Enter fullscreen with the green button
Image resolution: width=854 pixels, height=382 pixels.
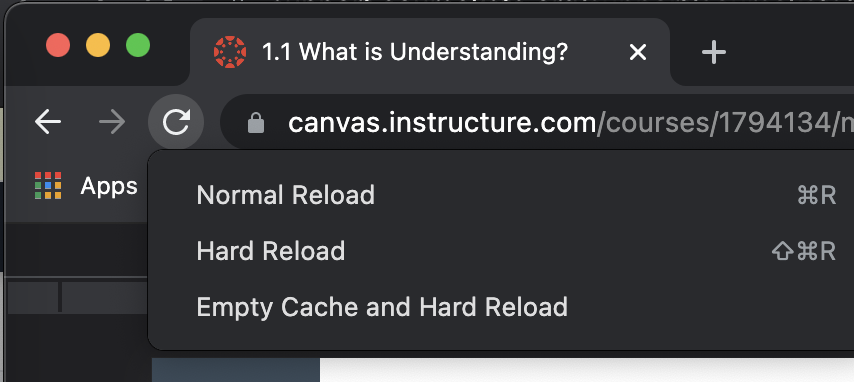pyautogui.click(x=138, y=45)
